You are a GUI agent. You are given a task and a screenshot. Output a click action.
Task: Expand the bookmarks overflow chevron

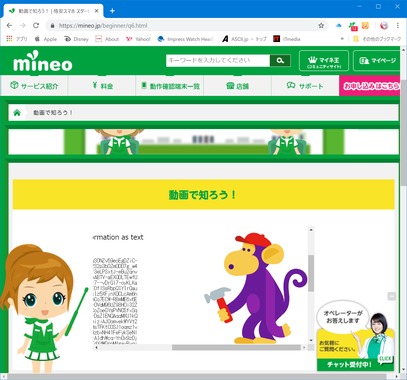[x=342, y=39]
